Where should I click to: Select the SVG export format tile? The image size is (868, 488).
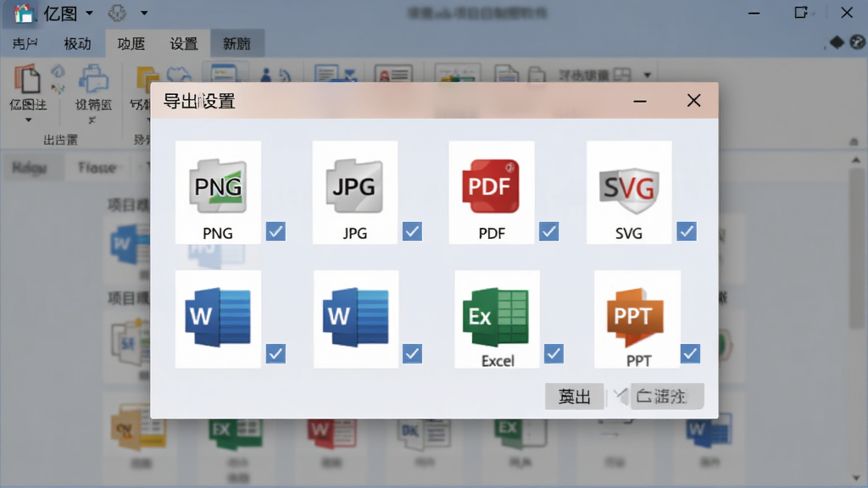pyautogui.click(x=629, y=192)
